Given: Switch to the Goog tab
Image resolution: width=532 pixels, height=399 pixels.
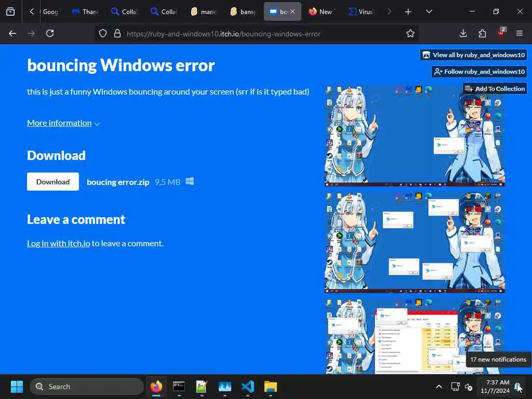Looking at the screenshot, I should (50, 11).
